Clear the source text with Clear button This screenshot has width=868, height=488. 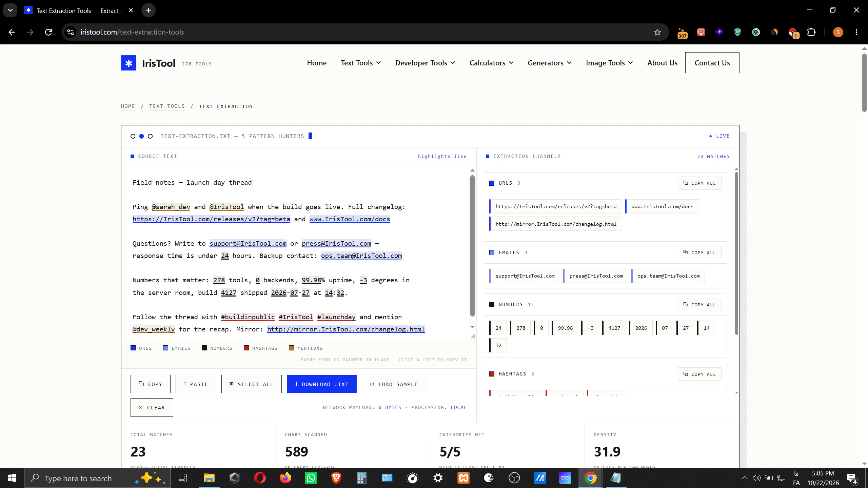(x=152, y=408)
